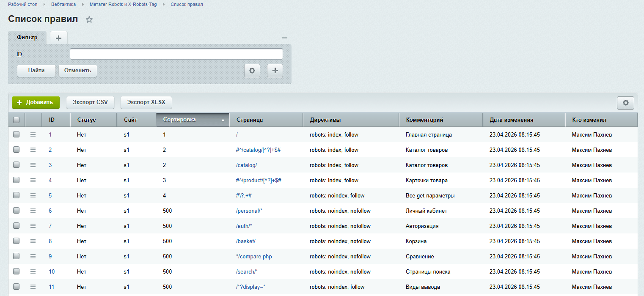The width and height of the screenshot is (644, 296).
Task: Click the Найти filter button
Action: [36, 71]
